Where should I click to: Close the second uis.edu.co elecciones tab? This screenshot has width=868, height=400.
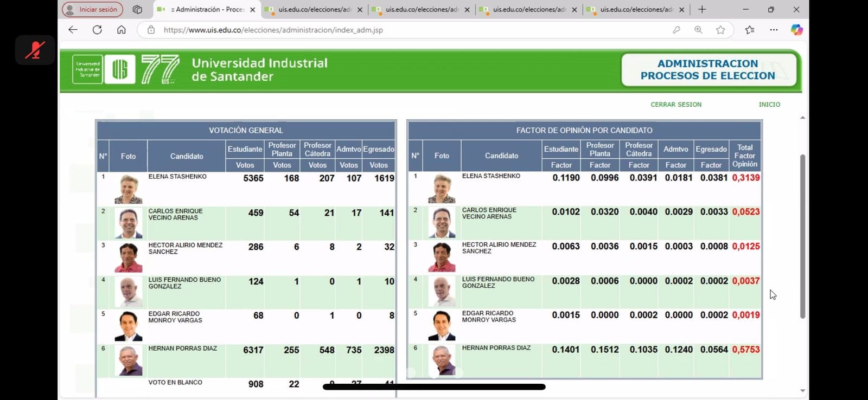(467, 10)
